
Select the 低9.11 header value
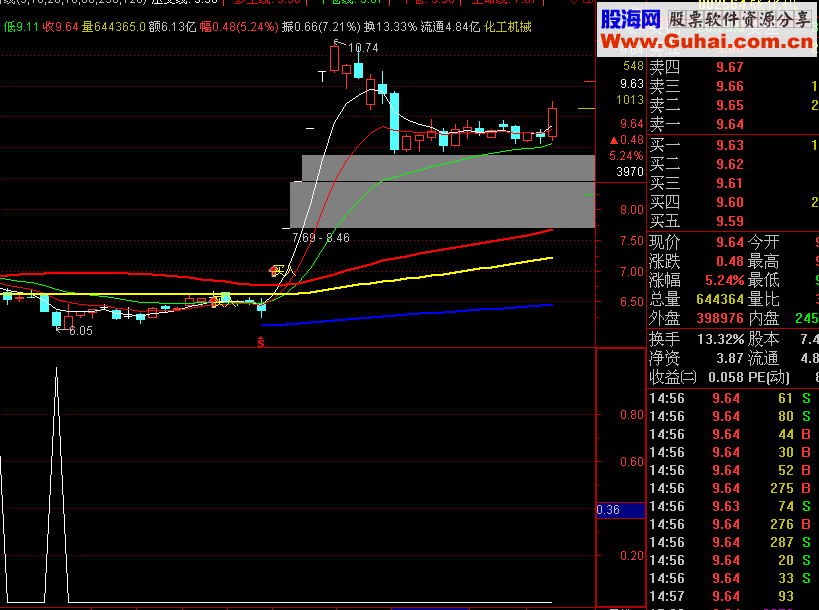(x=21, y=27)
